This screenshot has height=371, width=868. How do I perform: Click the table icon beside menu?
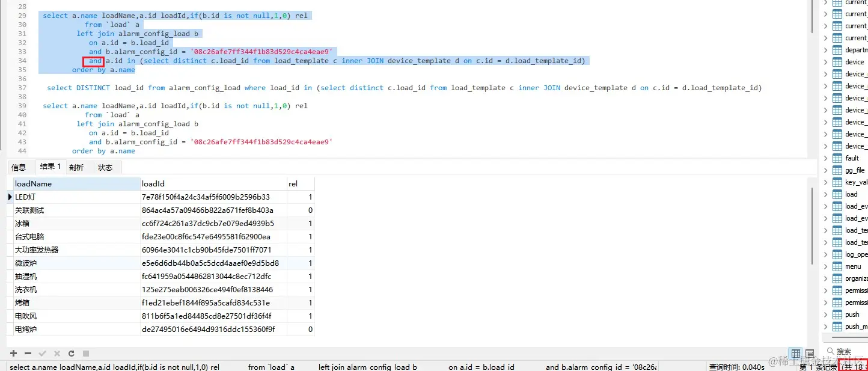(837, 266)
